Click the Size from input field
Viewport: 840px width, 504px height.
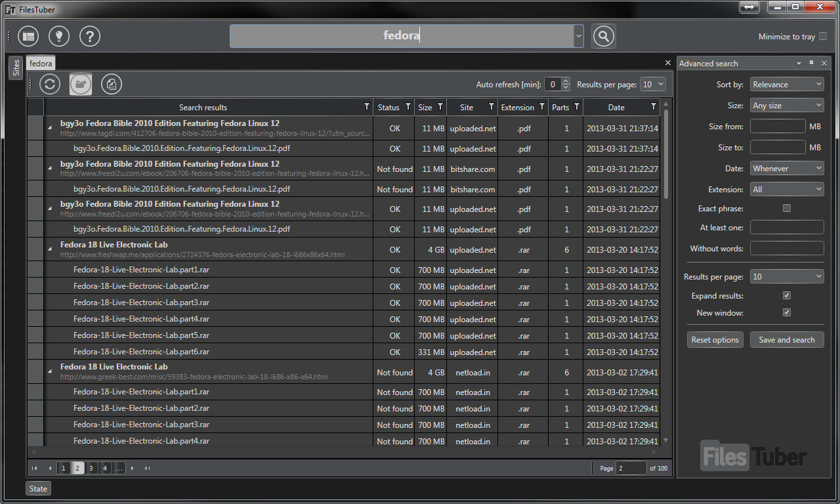pos(778,127)
